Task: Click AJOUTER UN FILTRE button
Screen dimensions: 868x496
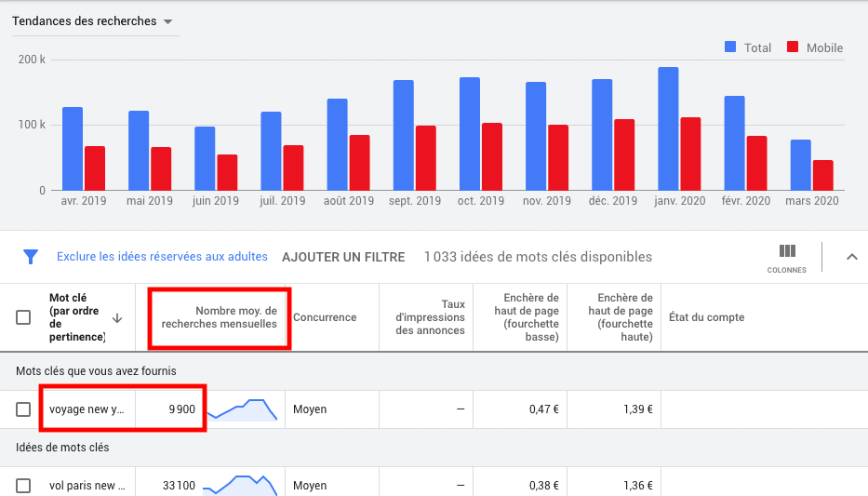Action: (x=343, y=257)
